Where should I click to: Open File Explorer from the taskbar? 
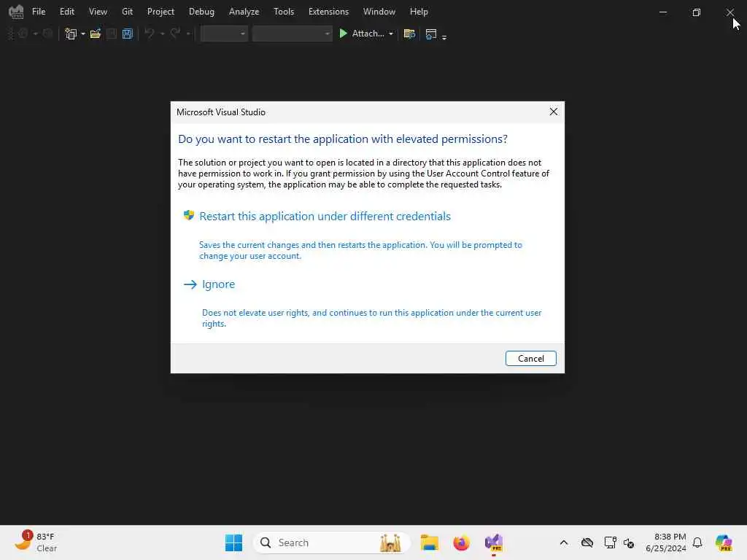point(429,542)
